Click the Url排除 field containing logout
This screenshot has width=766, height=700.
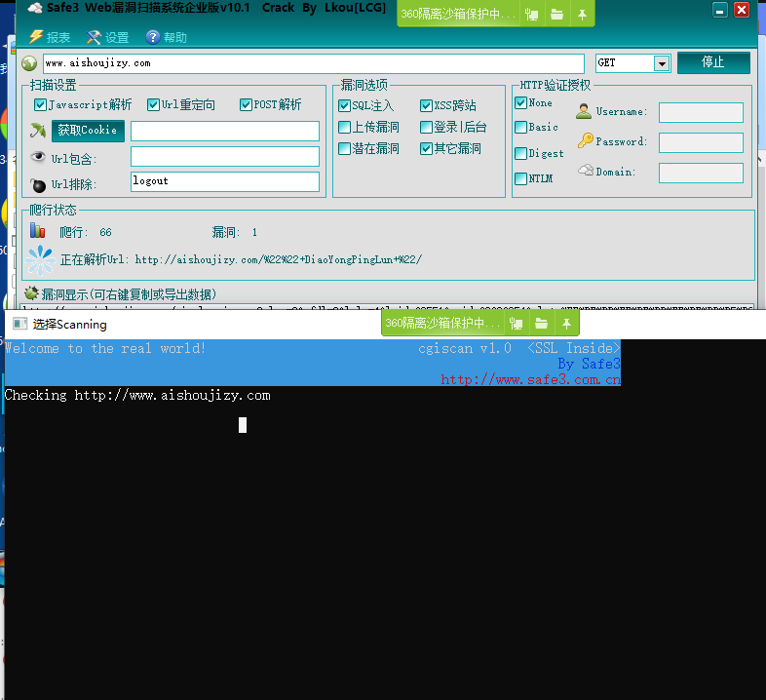224,181
